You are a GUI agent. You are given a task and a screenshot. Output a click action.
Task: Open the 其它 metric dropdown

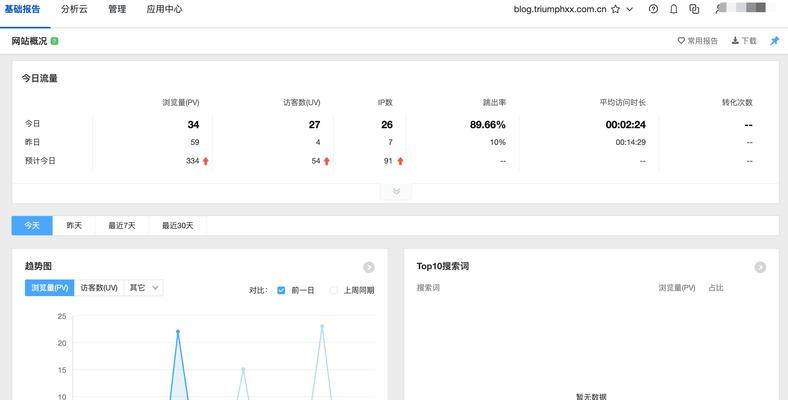coord(143,288)
